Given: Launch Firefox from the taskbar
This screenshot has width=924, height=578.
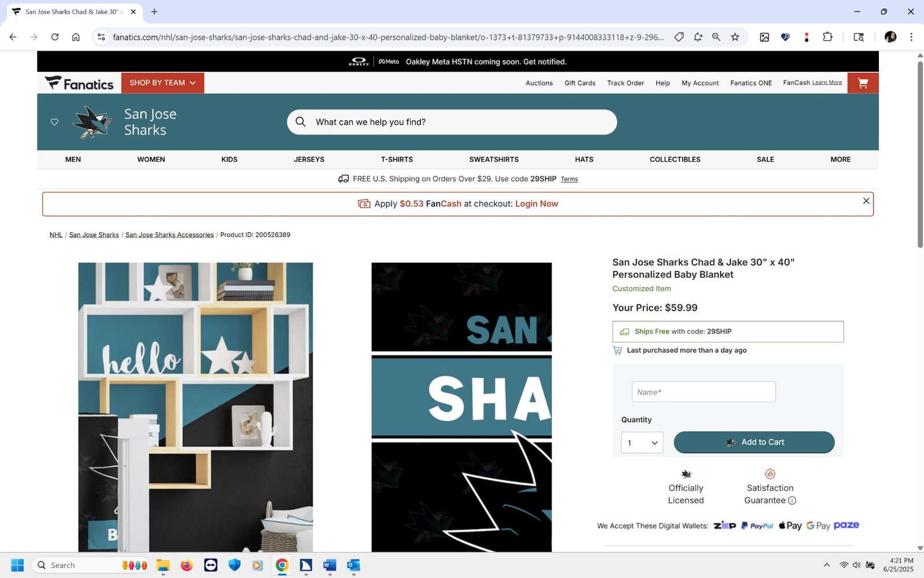Looking at the screenshot, I should (187, 565).
